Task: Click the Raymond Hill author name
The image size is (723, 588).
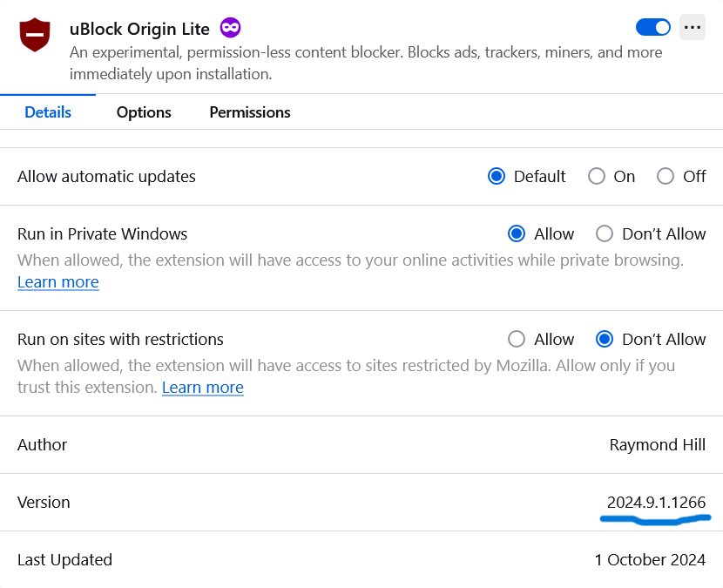Action: 658,444
